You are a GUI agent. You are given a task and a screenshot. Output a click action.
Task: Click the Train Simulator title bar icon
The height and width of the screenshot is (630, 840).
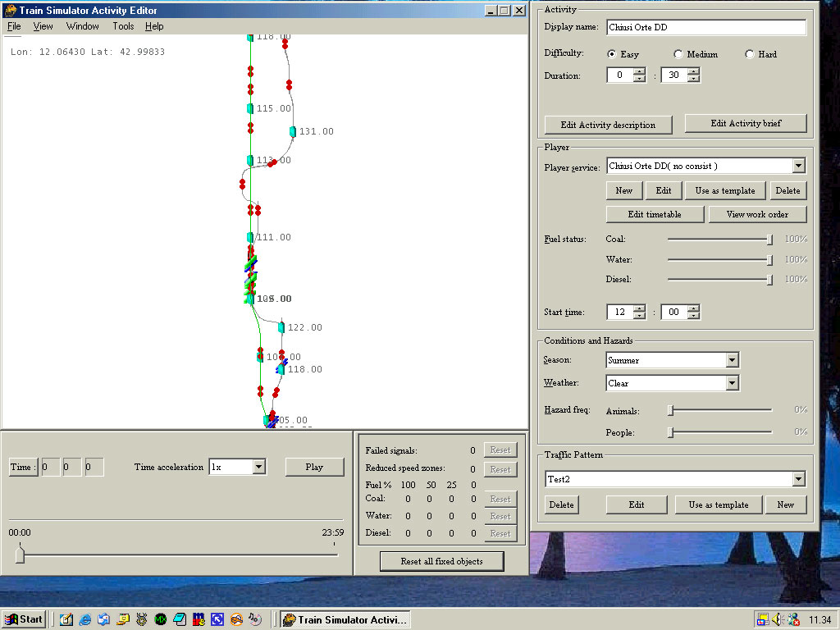pos(10,10)
